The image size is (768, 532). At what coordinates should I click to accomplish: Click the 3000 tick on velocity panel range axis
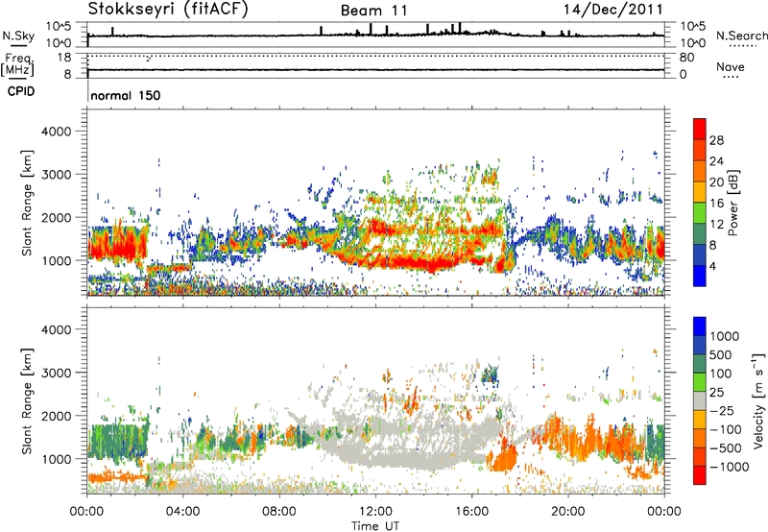(x=56, y=373)
